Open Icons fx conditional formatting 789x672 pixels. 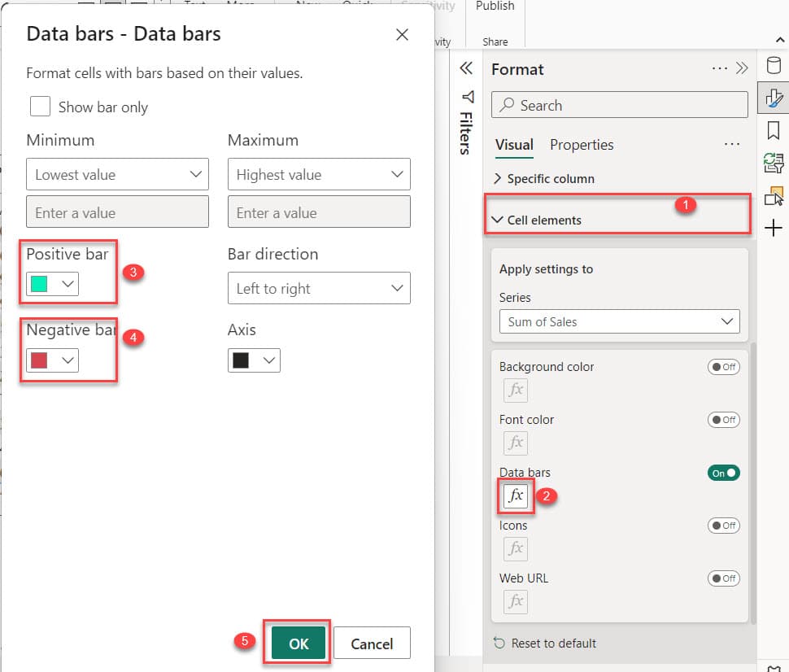[x=515, y=548]
